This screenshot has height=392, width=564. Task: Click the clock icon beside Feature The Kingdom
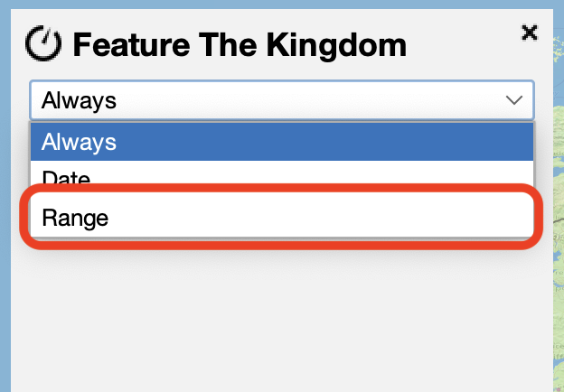click(43, 43)
